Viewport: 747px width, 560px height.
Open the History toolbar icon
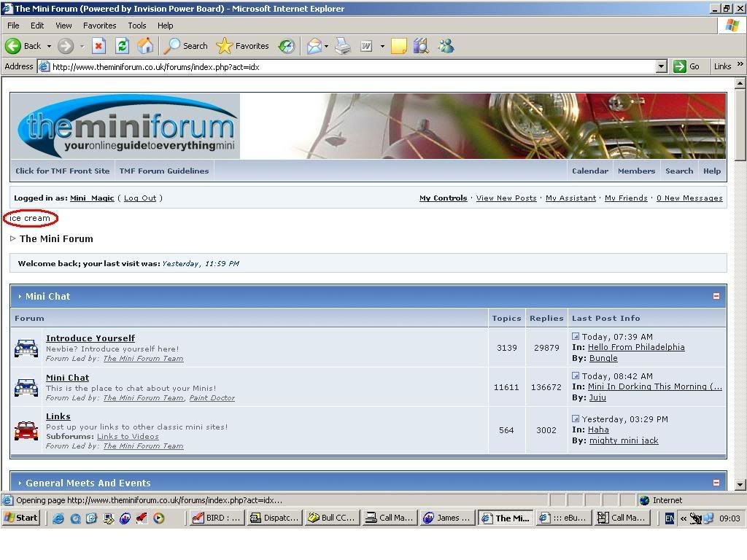click(286, 46)
